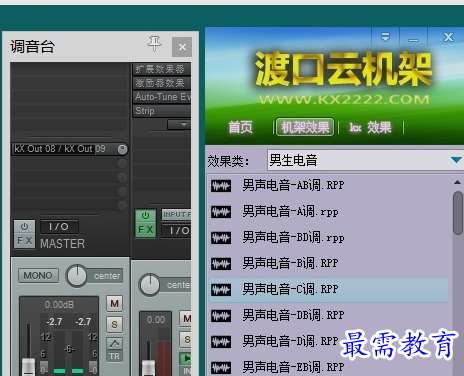This screenshot has width=464, height=376.
Task: Open the green FX chain button
Action: coord(145,230)
